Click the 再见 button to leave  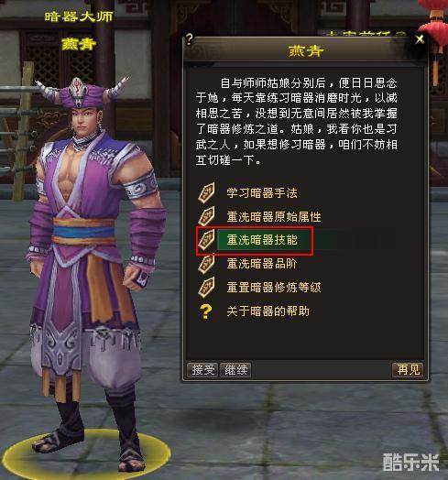(408, 370)
